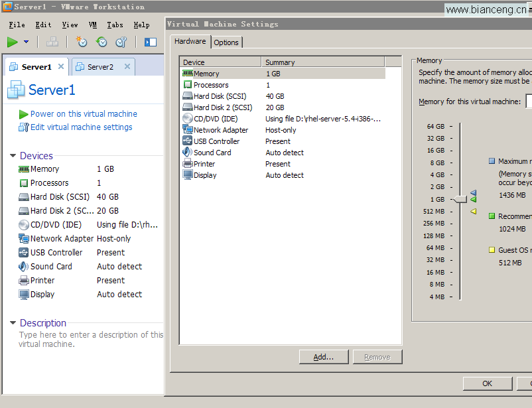This screenshot has height=408, width=532.
Task: Click the 1436 MB maximum memory value
Action: coord(512,195)
